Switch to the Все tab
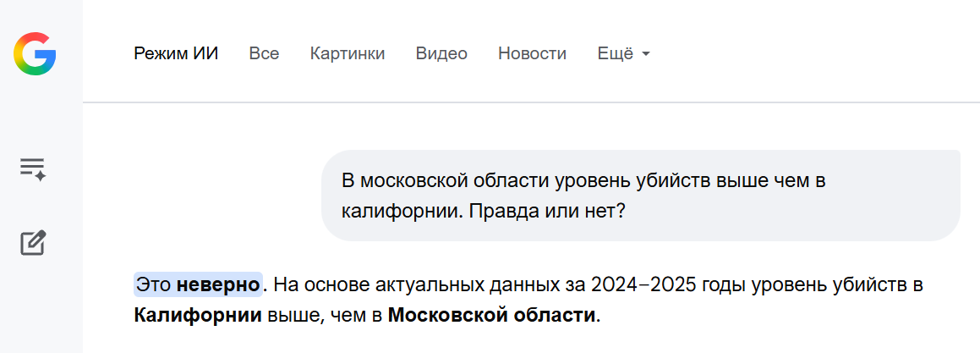The width and height of the screenshot is (980, 353). pyautogui.click(x=264, y=54)
